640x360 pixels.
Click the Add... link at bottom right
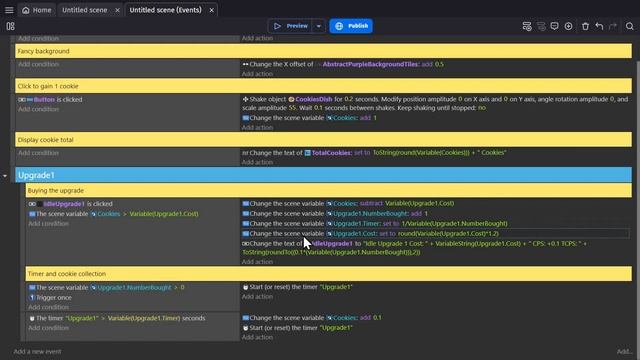(624, 351)
